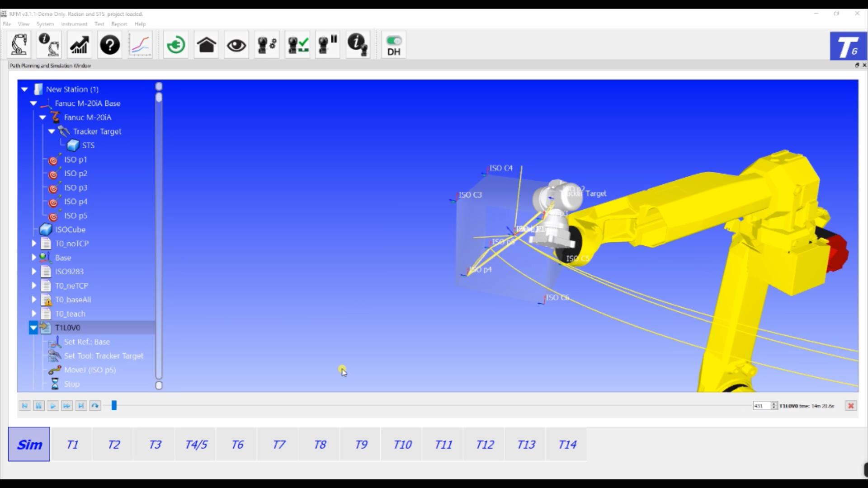
Task: Open the Instrument menu
Action: coord(74,24)
